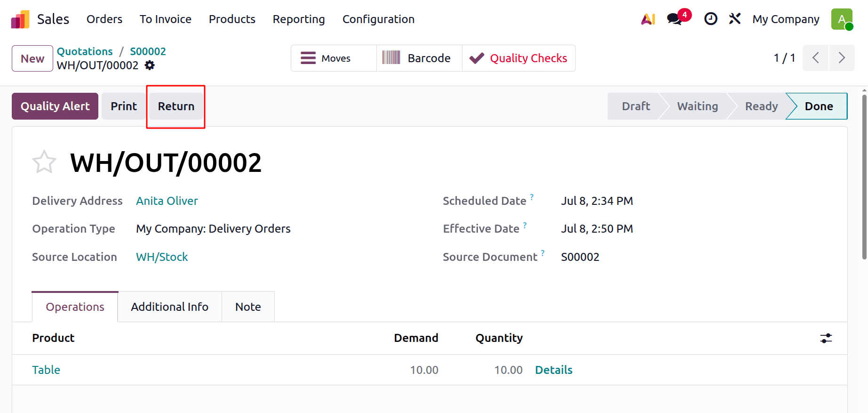The width and height of the screenshot is (868, 413).
Task: Go to the previous record arrow
Action: [816, 58]
